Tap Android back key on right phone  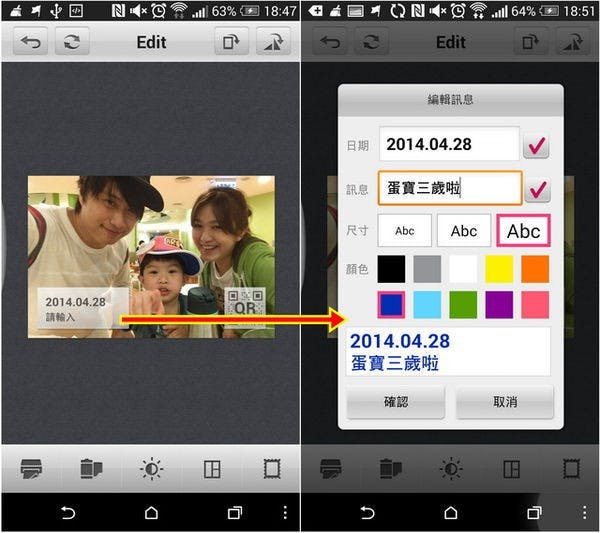pyautogui.click(x=368, y=513)
